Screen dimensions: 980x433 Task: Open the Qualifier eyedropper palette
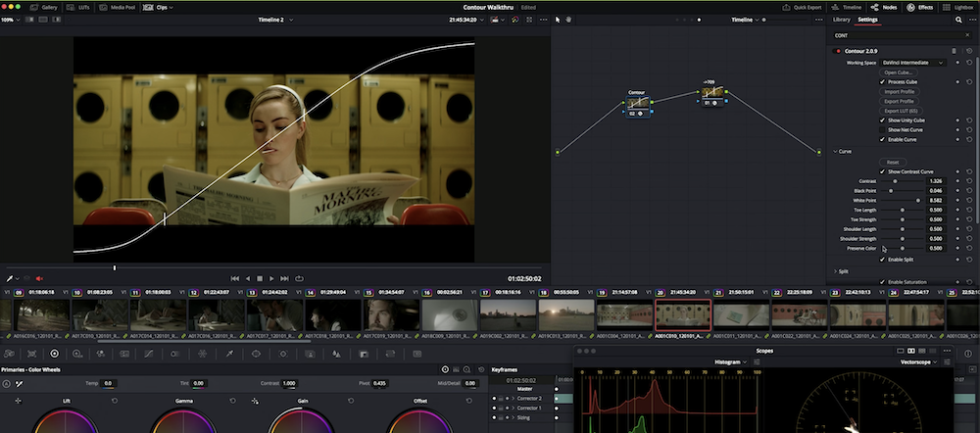pyautogui.click(x=229, y=354)
